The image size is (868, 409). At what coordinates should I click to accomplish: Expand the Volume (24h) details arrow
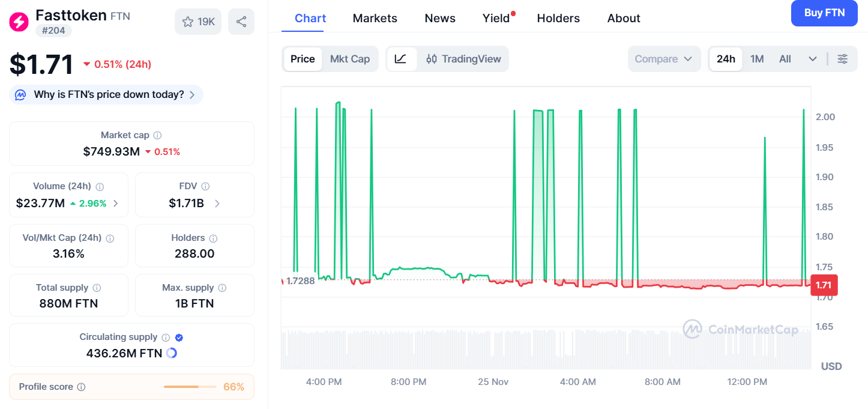coord(116,204)
